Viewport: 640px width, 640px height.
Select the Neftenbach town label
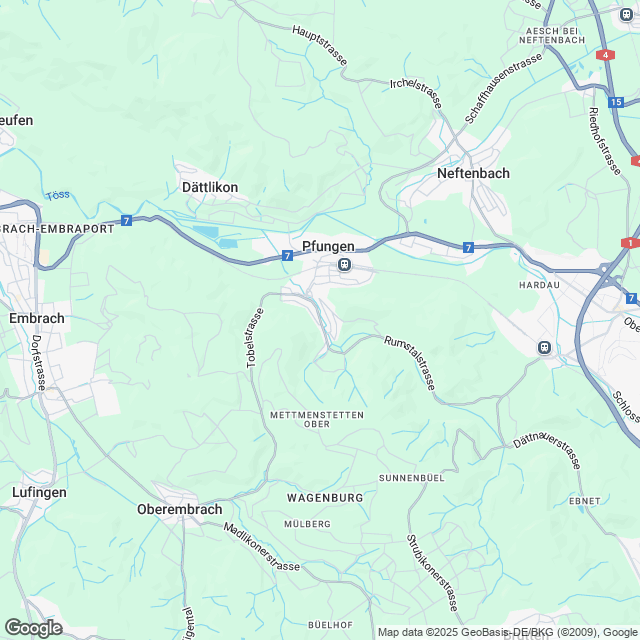(473, 173)
